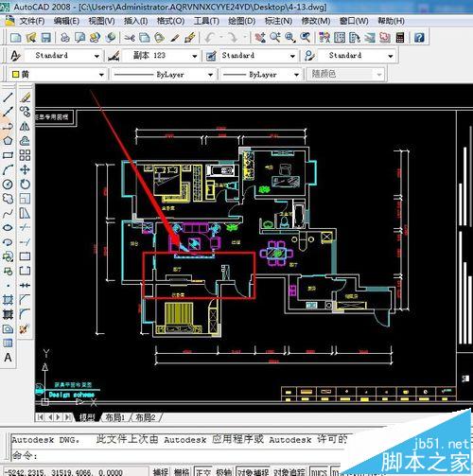Select the Scale modify tool
Viewport: 473px width, 476px height.
(x=25, y=199)
